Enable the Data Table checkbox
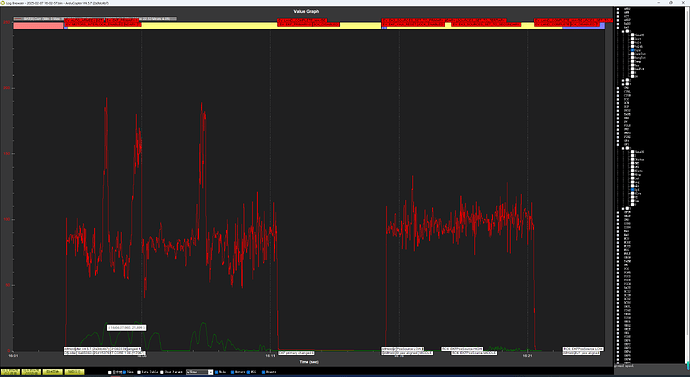690x377 pixels. 139,372
